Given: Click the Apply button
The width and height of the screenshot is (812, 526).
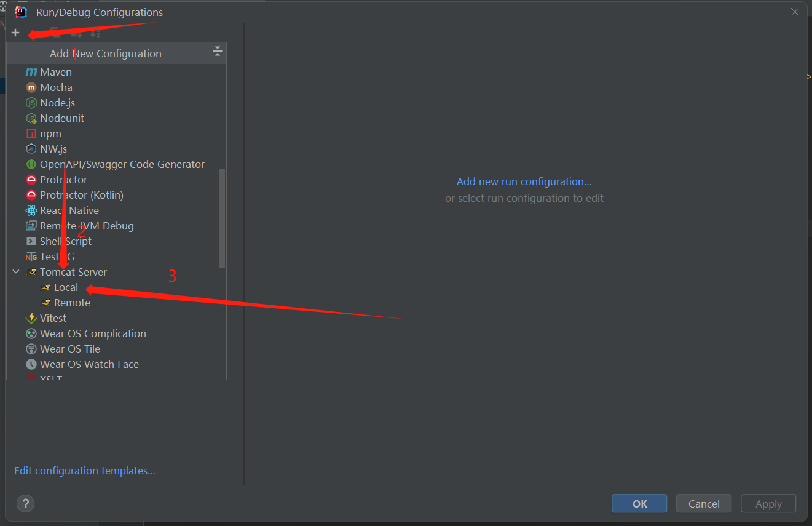Looking at the screenshot, I should pyautogui.click(x=768, y=503).
